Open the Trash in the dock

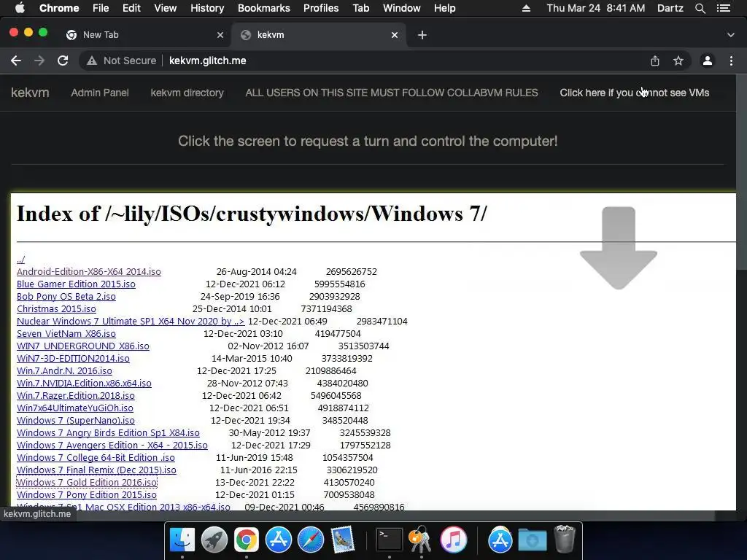point(565,539)
